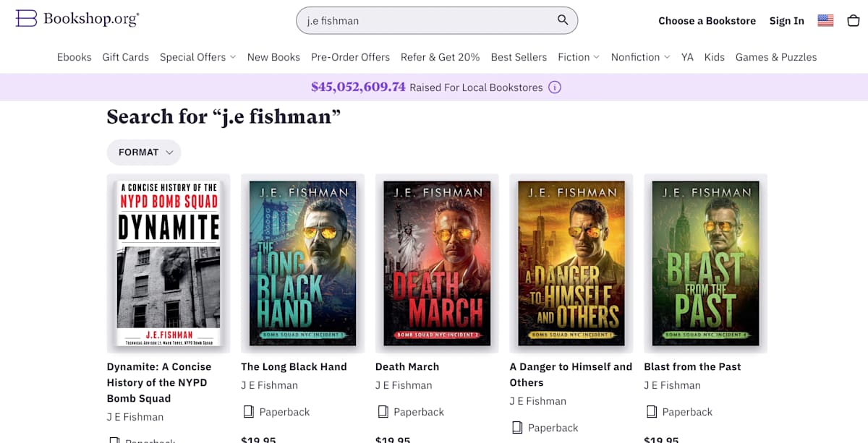Open the YA section
The height and width of the screenshot is (443, 868).
point(687,57)
